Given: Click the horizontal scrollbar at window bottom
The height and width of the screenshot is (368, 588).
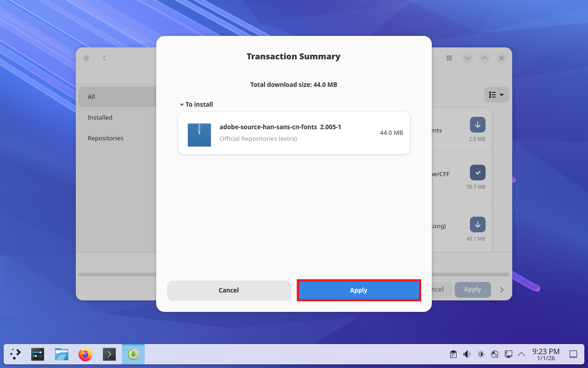Looking at the screenshot, I should 117,275.
